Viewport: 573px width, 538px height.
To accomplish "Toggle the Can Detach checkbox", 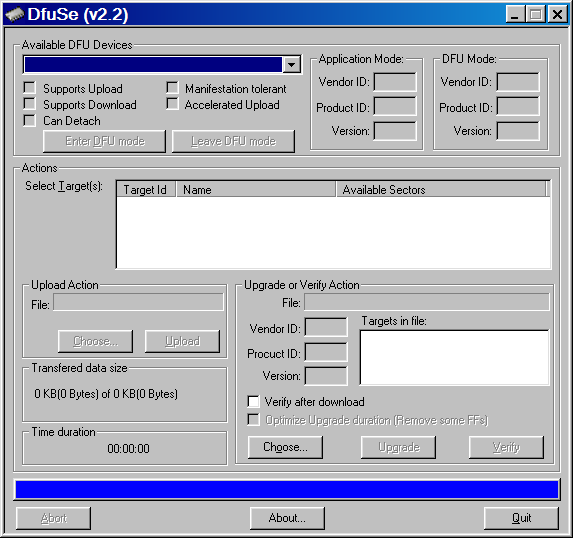I will tap(30, 120).
